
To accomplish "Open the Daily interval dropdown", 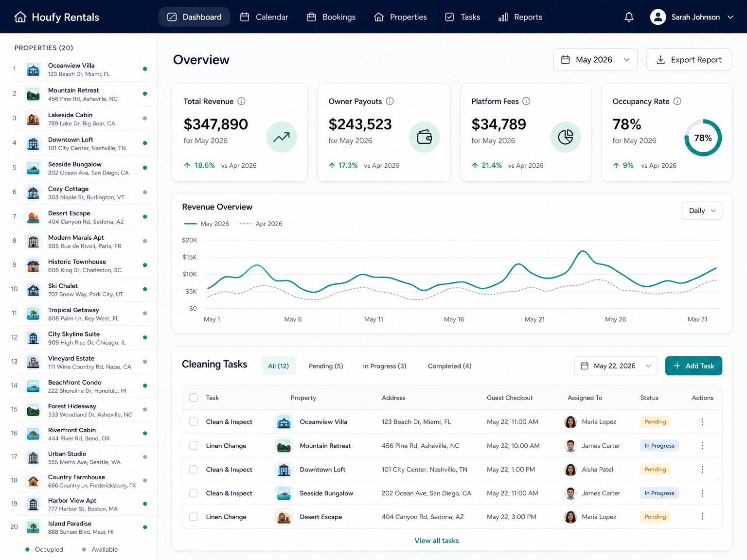I will point(702,210).
